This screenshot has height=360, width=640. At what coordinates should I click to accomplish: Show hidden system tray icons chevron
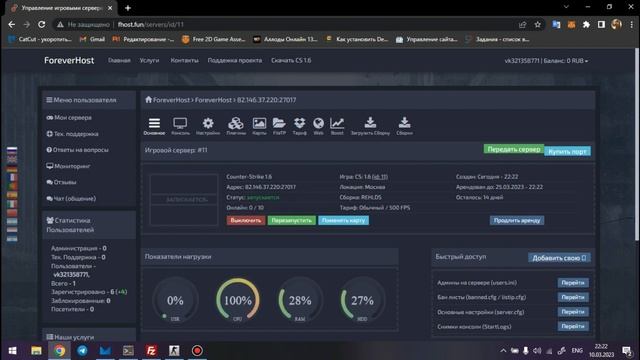pyautogui.click(x=503, y=350)
